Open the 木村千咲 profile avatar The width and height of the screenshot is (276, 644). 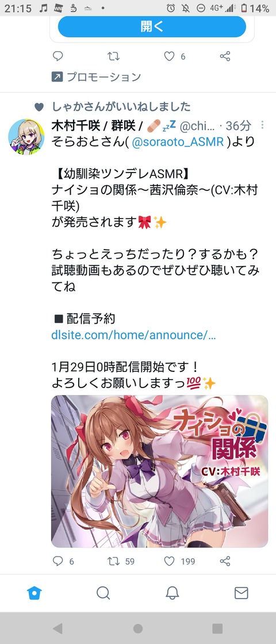[26, 137]
